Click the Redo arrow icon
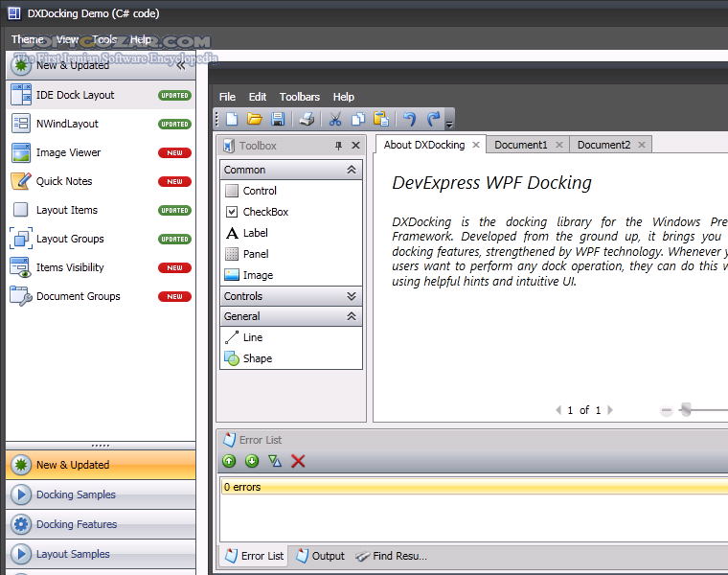The height and width of the screenshot is (575, 728). pyautogui.click(x=433, y=120)
